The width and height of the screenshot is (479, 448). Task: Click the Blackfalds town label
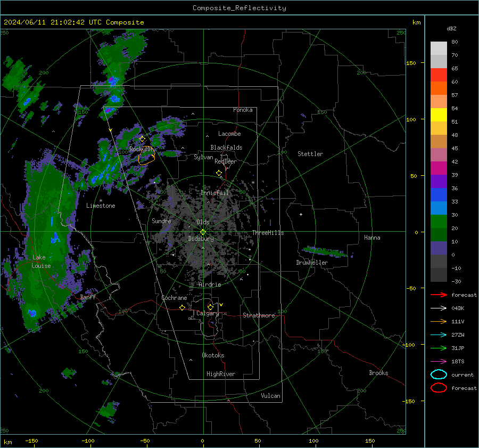point(226,148)
